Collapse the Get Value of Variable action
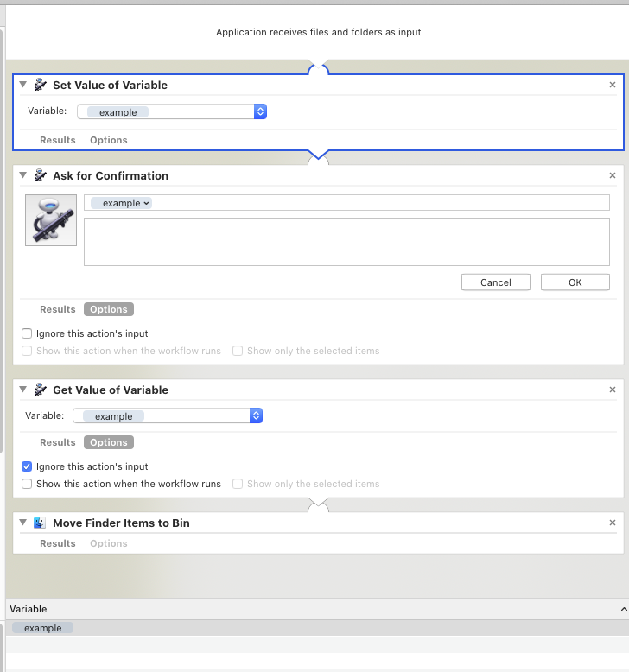This screenshot has height=672, width=629. (23, 390)
